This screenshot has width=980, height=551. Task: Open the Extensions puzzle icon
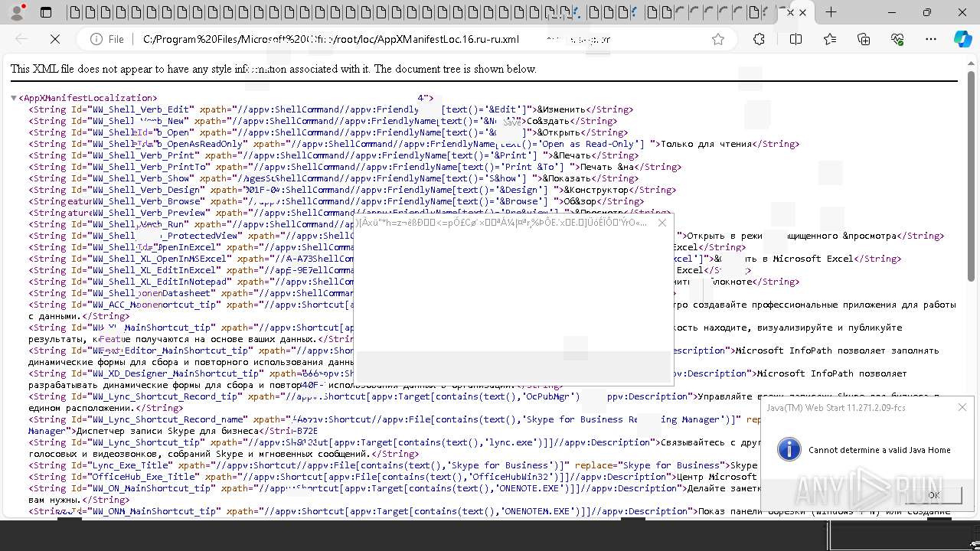[x=759, y=39]
